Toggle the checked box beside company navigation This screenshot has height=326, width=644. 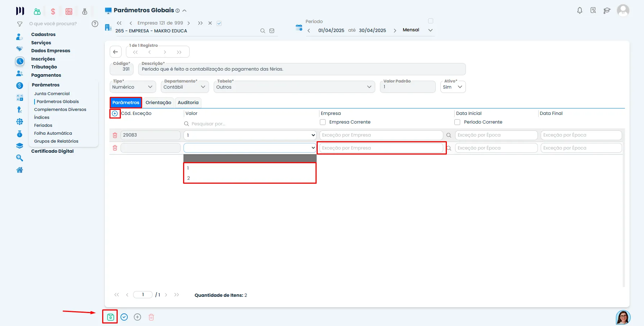219,23
